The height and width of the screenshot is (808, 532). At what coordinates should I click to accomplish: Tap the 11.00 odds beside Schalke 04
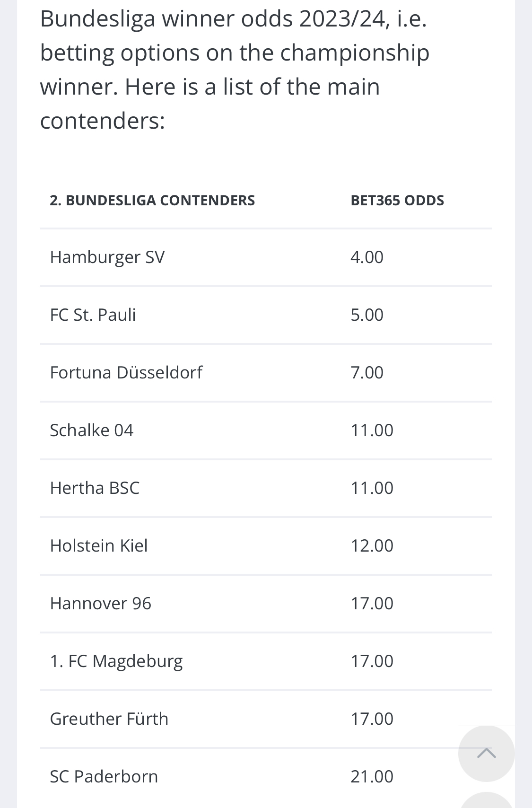coord(372,430)
